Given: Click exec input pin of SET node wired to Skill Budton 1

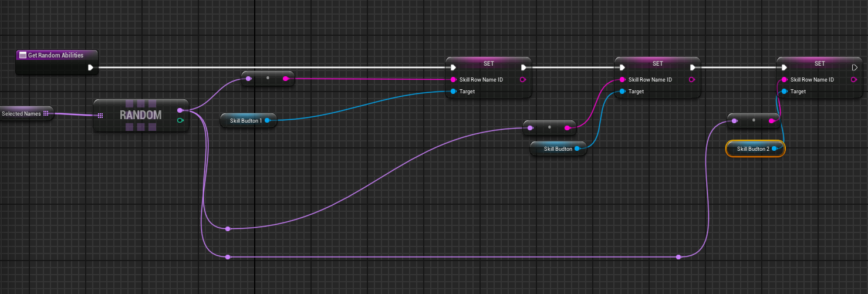Looking at the screenshot, I should [453, 67].
